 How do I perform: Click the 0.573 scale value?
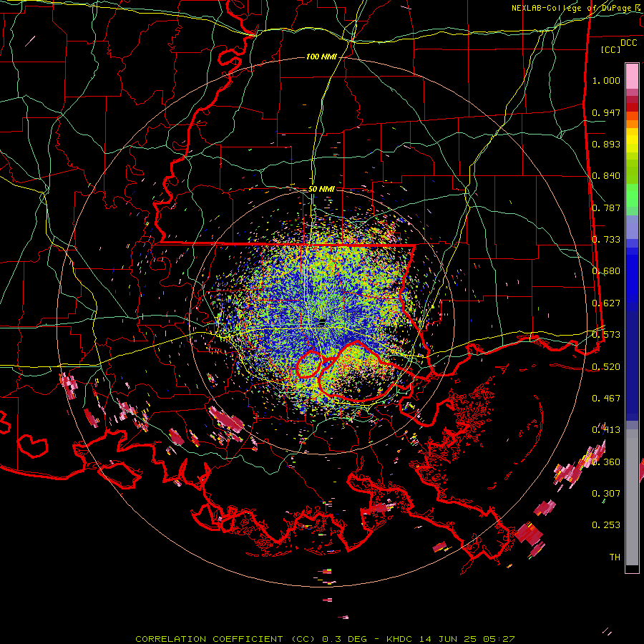(x=606, y=335)
